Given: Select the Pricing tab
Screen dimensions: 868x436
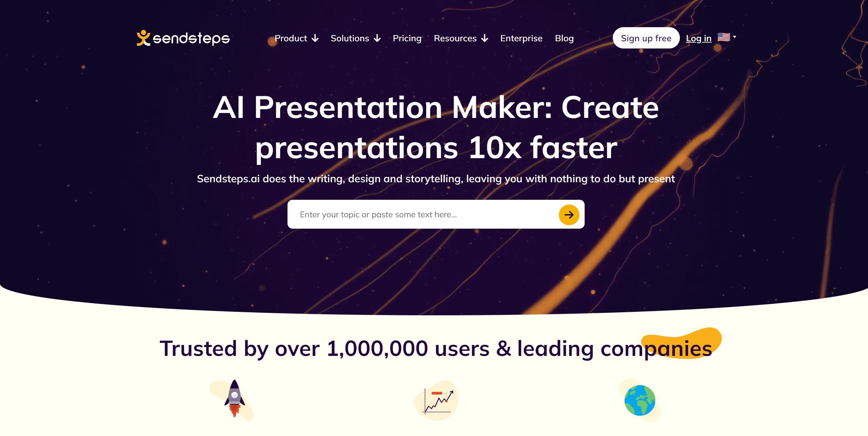Looking at the screenshot, I should tap(407, 38).
